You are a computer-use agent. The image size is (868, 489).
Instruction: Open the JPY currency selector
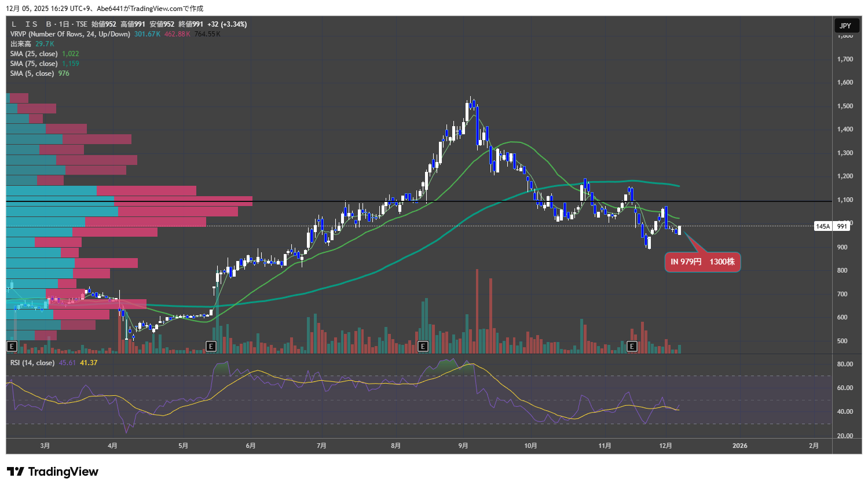[x=845, y=25]
